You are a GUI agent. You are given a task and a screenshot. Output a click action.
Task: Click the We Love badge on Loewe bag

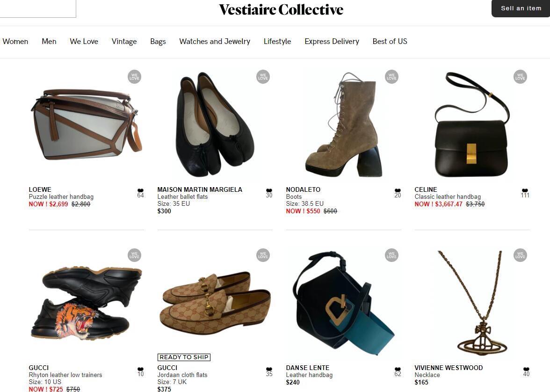pos(134,77)
